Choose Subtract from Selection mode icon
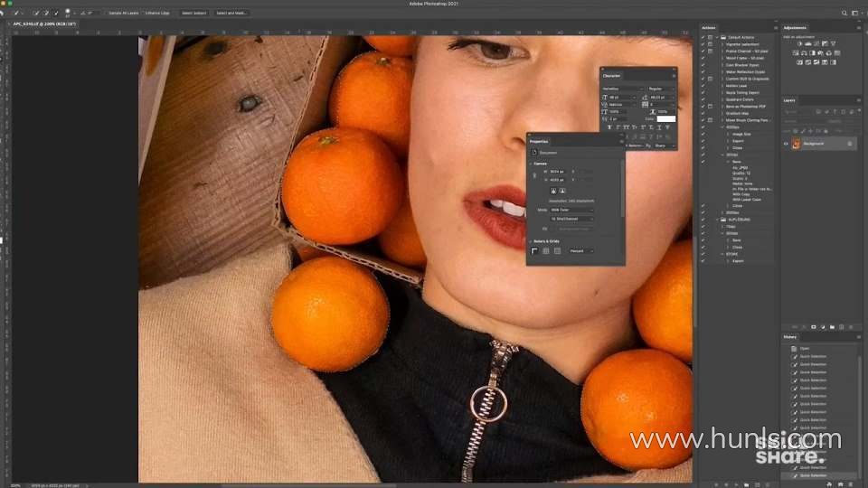The image size is (868, 488). (56, 13)
